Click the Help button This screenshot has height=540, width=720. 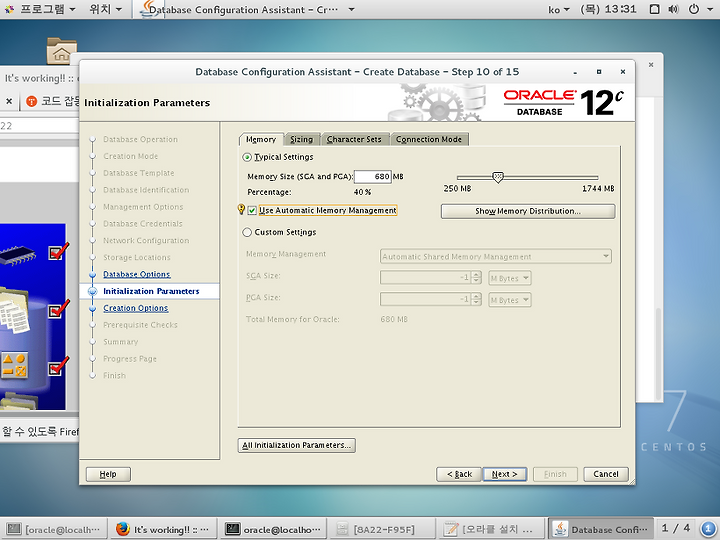click(108, 474)
